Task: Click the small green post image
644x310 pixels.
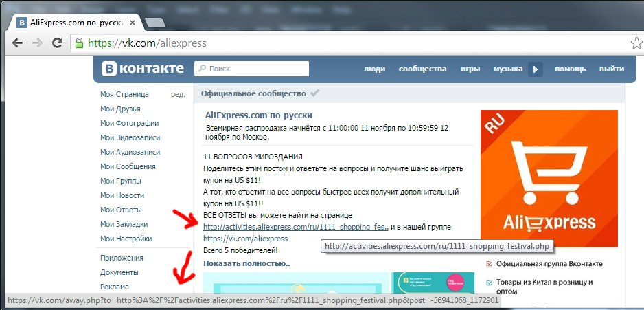Action: point(433,283)
